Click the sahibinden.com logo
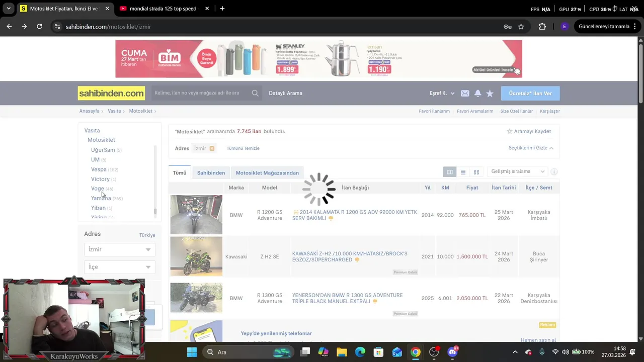Screen dimensions: 644x362 click(x=111, y=93)
